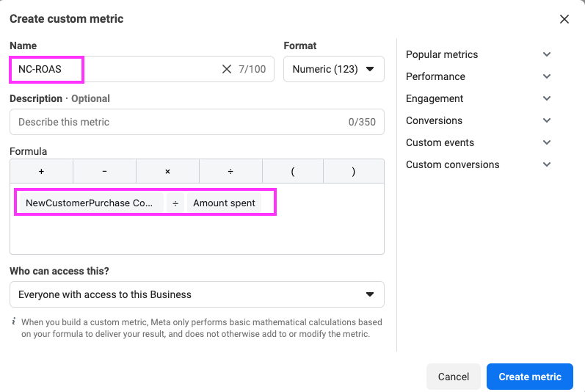Insert an opening parenthesis into formula
Screen dimensions: 585x392
[293, 171]
